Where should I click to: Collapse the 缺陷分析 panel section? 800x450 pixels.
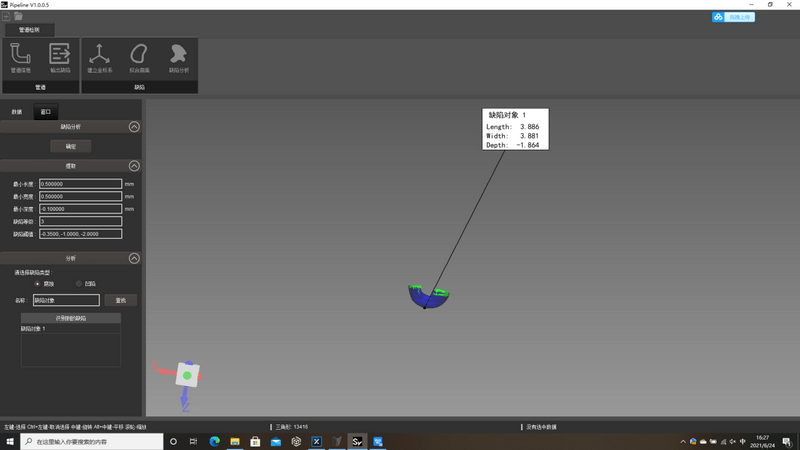tap(134, 127)
